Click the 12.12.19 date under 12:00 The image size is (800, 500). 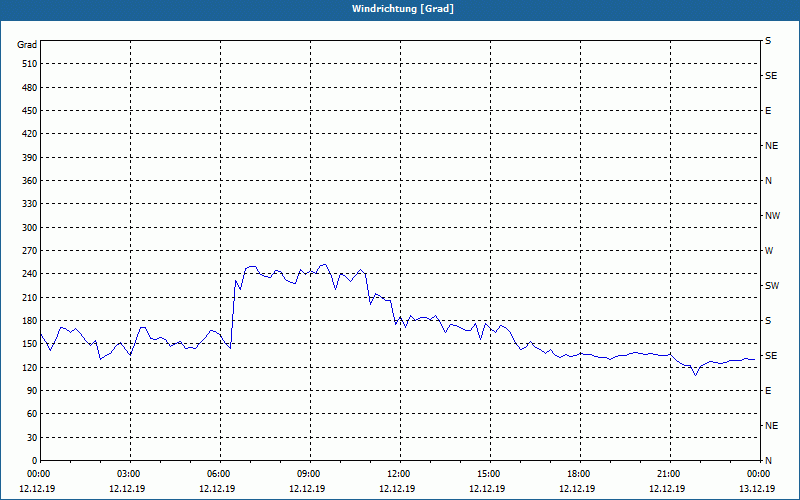[397, 488]
